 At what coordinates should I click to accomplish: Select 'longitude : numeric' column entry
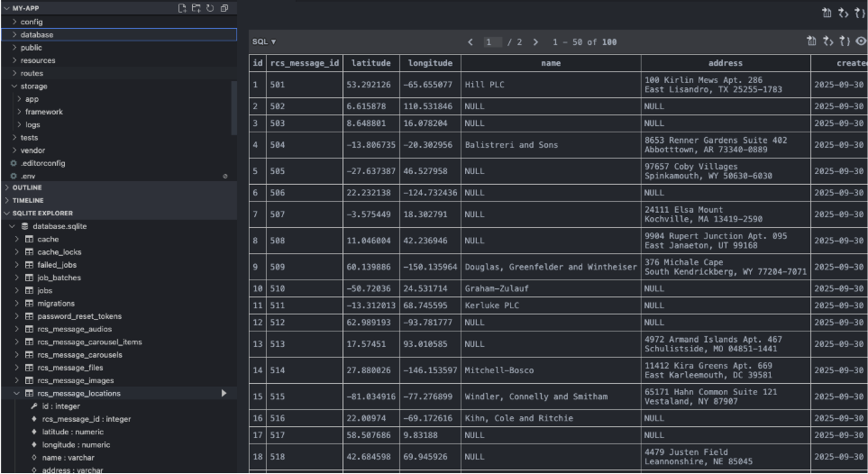[76, 444]
